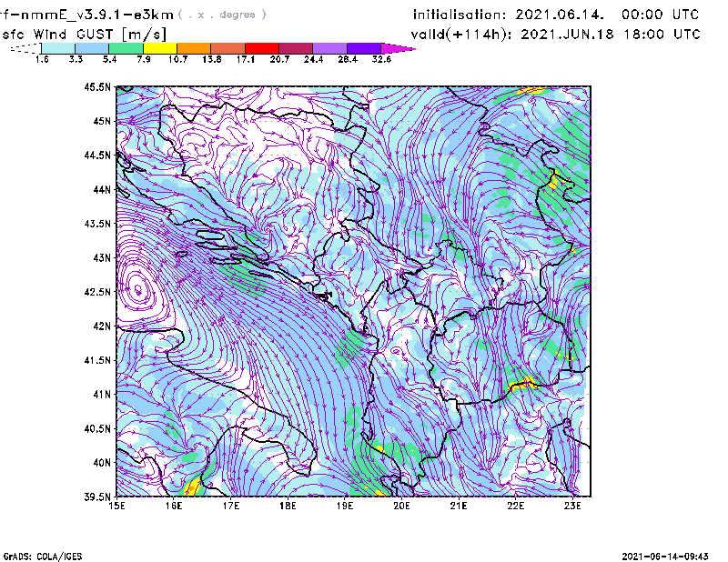Viewport: 728px width, 562px height.
Task: Click the legend value 3.3
Action: pyautogui.click(x=76, y=59)
